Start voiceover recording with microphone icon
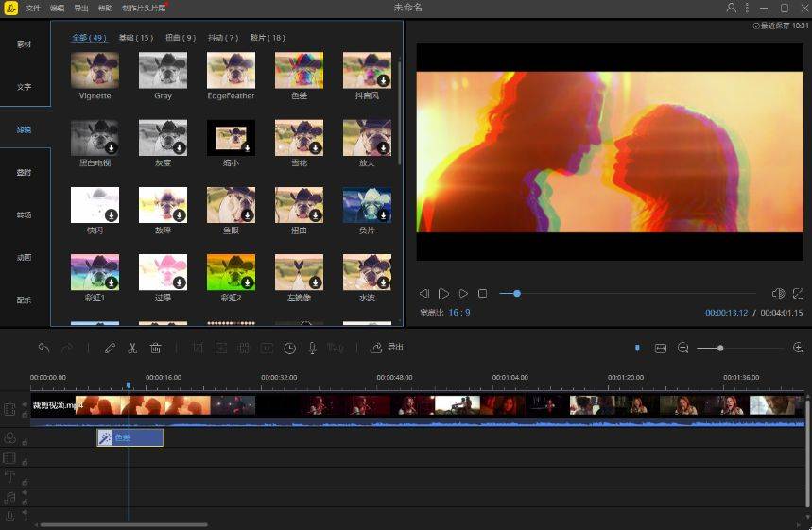812x530 pixels. pyautogui.click(x=312, y=348)
